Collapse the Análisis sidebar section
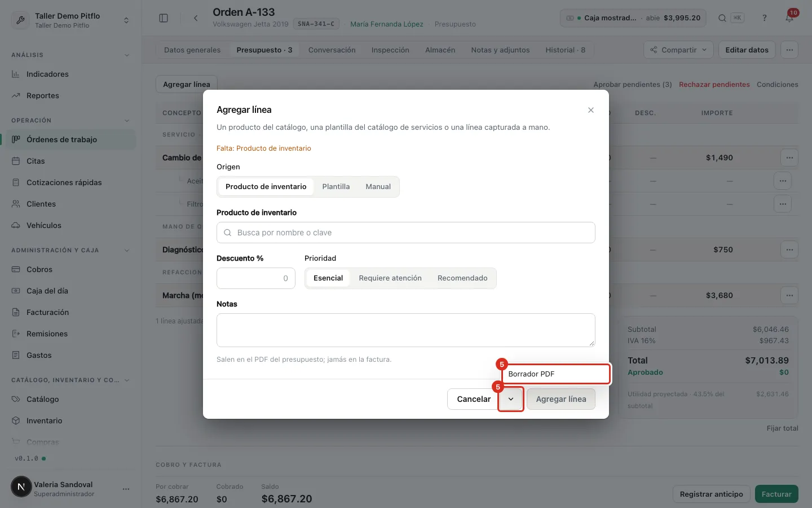 [127, 55]
